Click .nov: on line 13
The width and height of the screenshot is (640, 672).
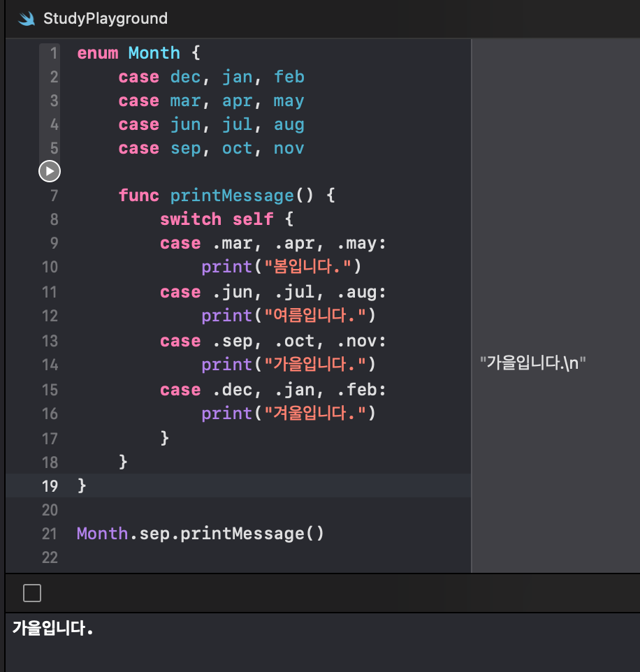pyautogui.click(x=361, y=341)
